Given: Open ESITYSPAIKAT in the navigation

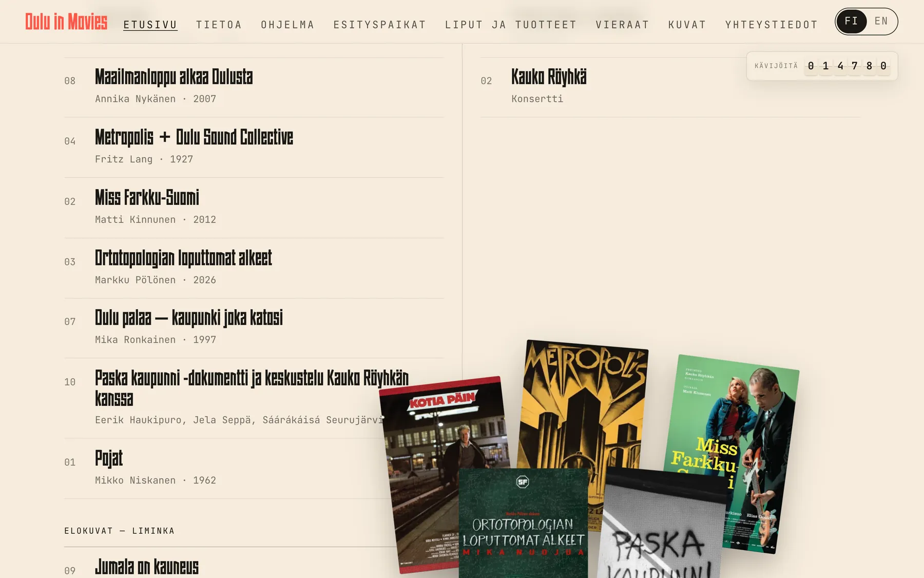Looking at the screenshot, I should tap(380, 25).
